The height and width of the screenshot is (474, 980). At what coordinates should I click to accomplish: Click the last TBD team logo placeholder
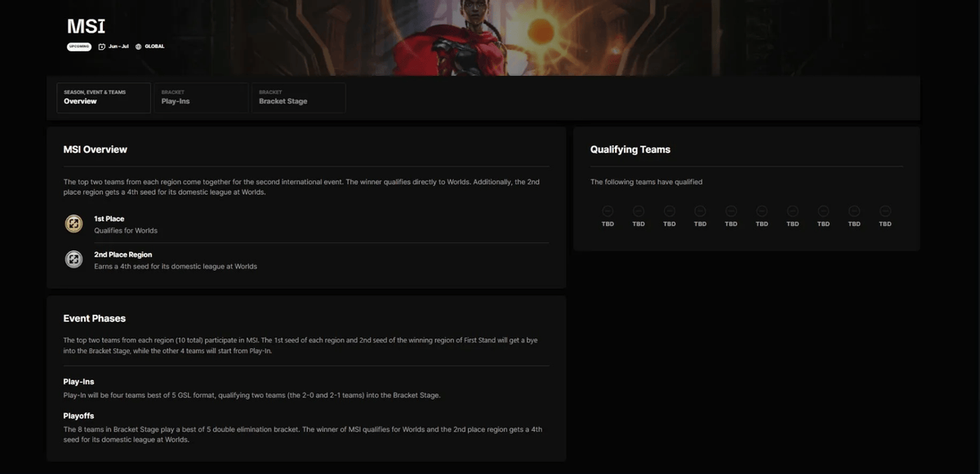pyautogui.click(x=885, y=211)
